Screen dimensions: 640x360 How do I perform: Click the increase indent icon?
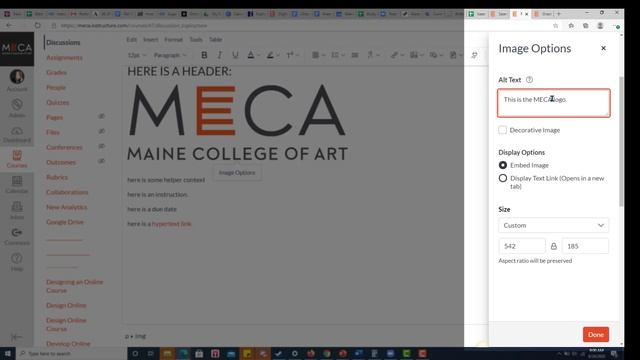355,55
